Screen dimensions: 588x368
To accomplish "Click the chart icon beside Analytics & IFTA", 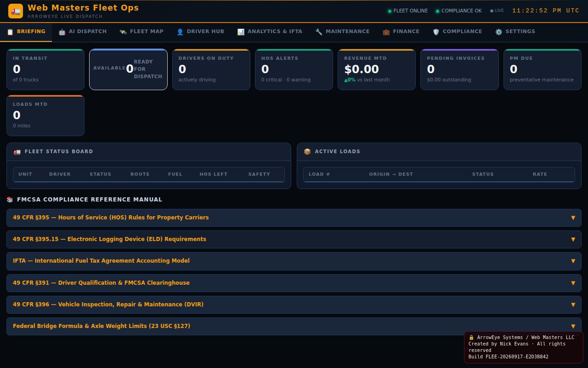I will point(241,32).
